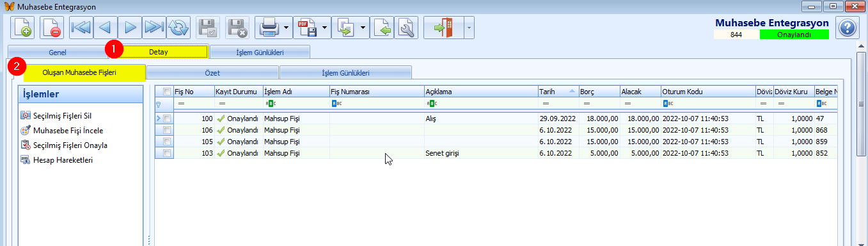The image size is (868, 246).
Task: Expand the dropdown arrow beside the PDF save icon
Action: (x=325, y=28)
